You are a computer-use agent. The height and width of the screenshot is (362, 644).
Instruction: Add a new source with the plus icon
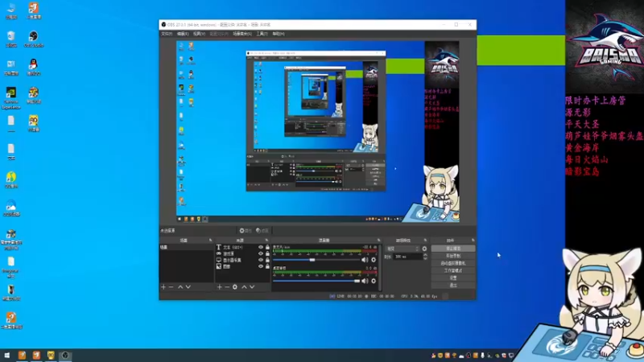pos(219,287)
